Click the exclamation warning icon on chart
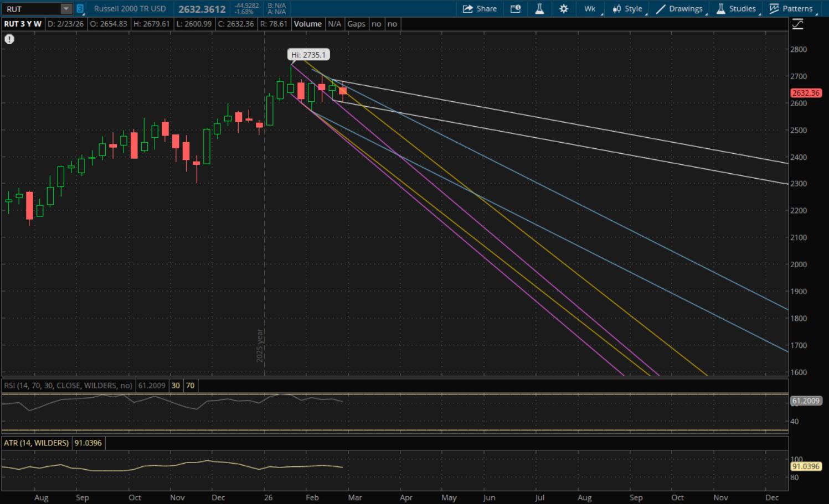Screen dimensions: 829x504 pyautogui.click(x=9, y=39)
